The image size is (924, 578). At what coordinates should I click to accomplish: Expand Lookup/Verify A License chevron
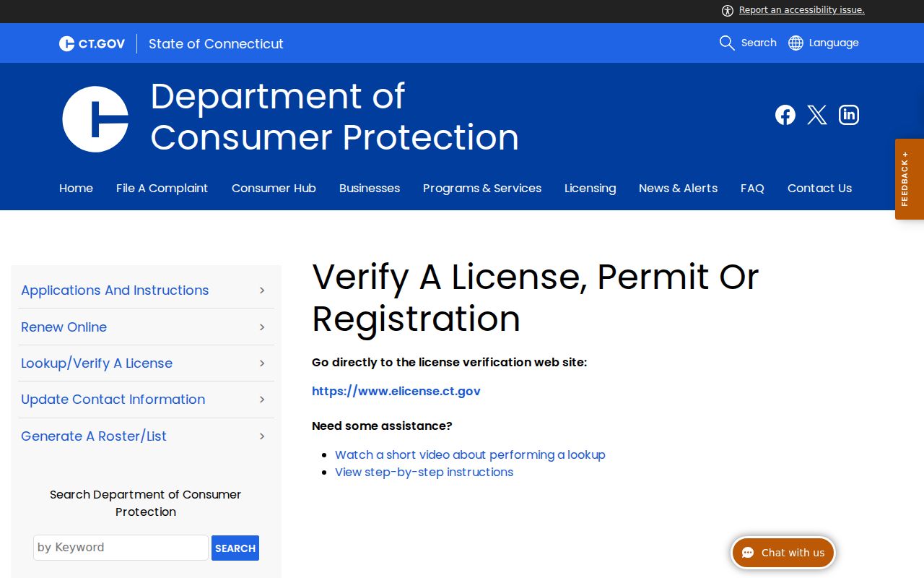coord(262,363)
